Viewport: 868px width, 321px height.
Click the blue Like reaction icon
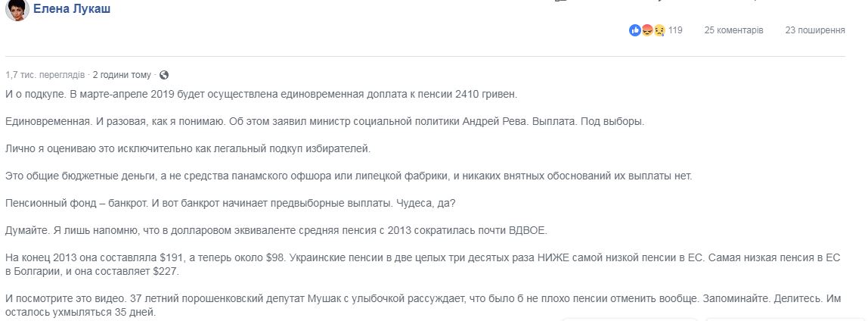coord(634,30)
